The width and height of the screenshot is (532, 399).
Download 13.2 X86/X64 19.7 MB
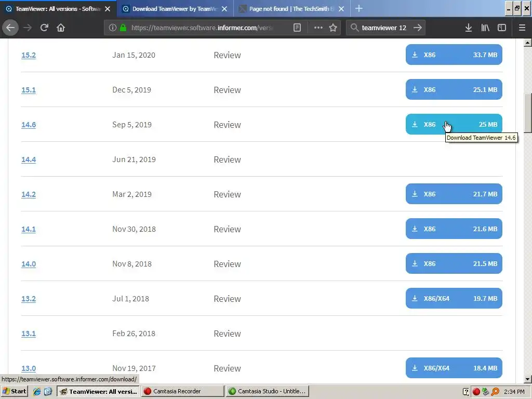pos(454,298)
